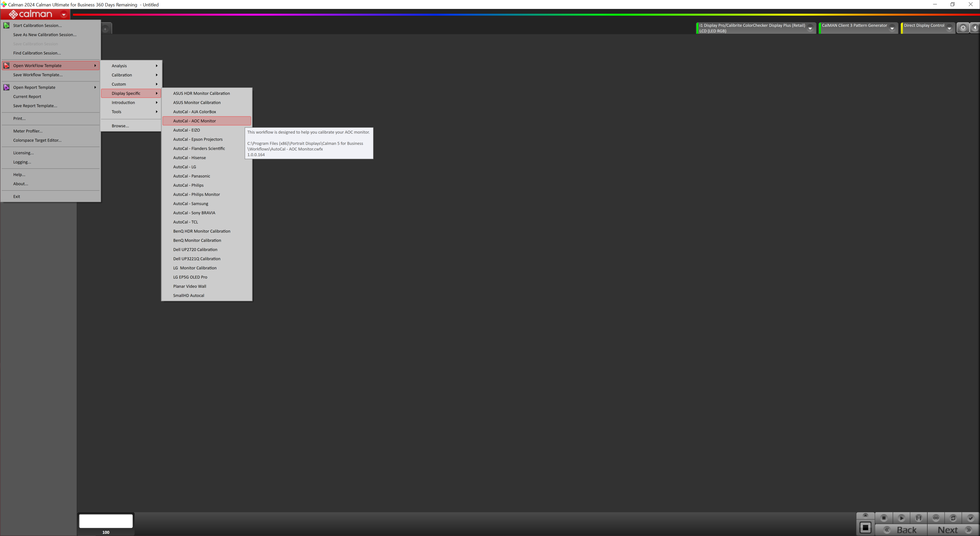Click the large black pattern window icon
Screen dimensions: 980x536
click(865, 528)
